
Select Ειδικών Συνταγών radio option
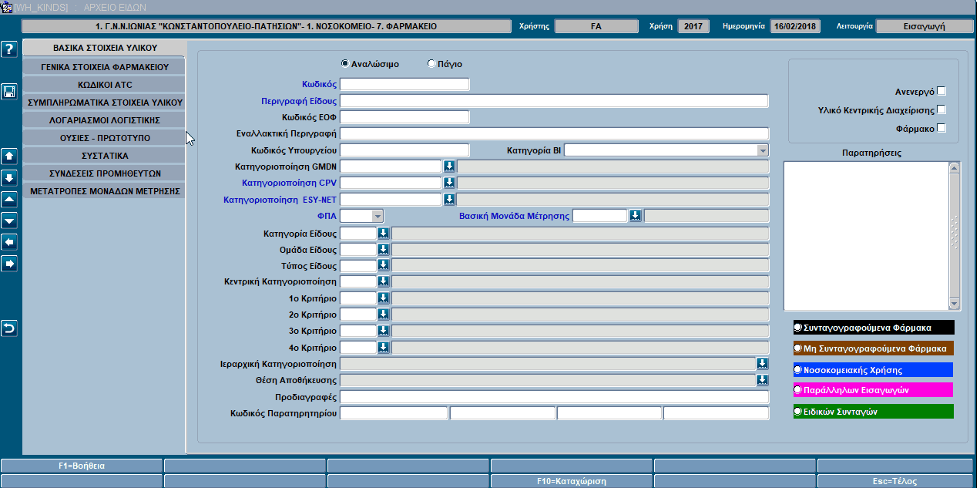[798, 412]
